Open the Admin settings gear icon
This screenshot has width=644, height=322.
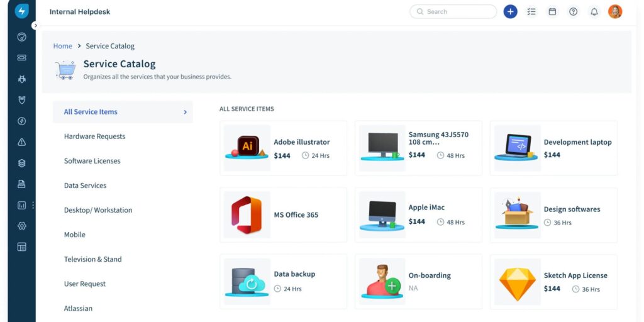coord(21,226)
